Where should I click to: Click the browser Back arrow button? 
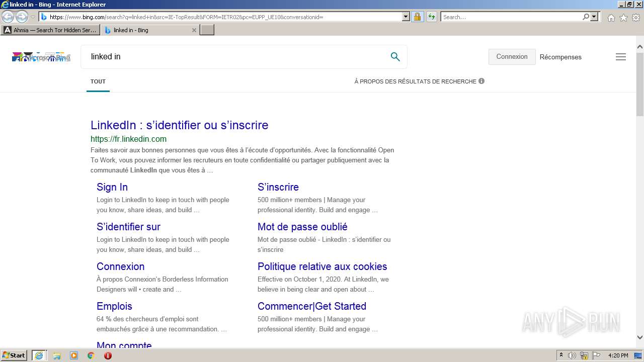pyautogui.click(x=8, y=17)
